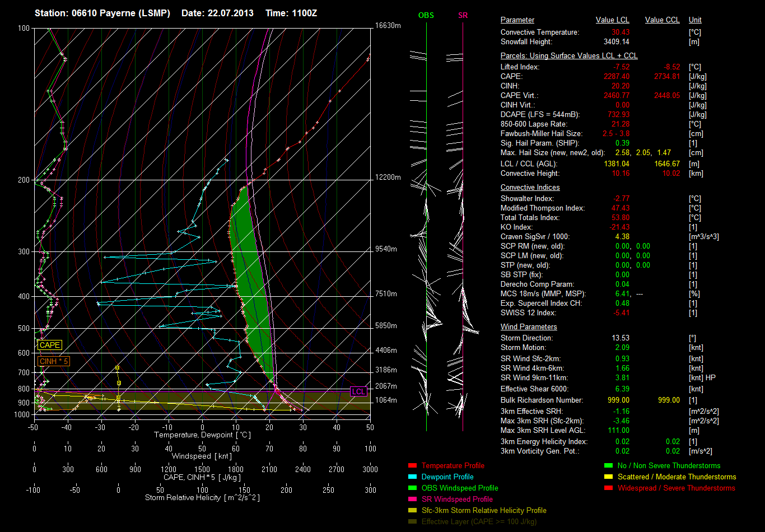
Task: Click the red Temperature Profile legend swatch
Action: [413, 466]
